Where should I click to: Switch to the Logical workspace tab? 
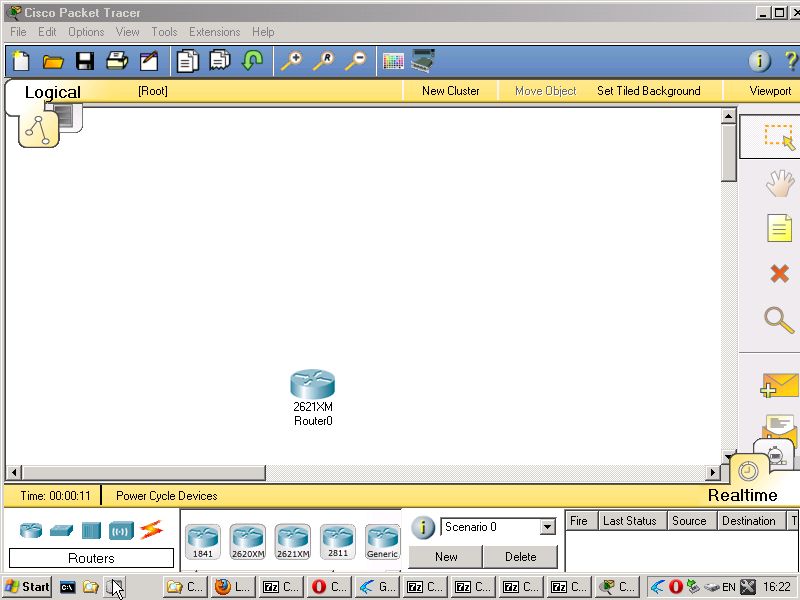(53, 92)
